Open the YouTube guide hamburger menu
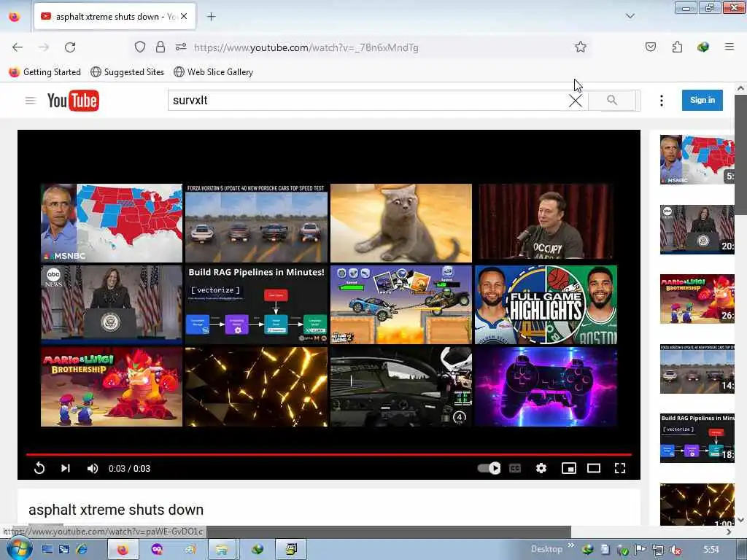This screenshot has height=560, width=747. 31,101
